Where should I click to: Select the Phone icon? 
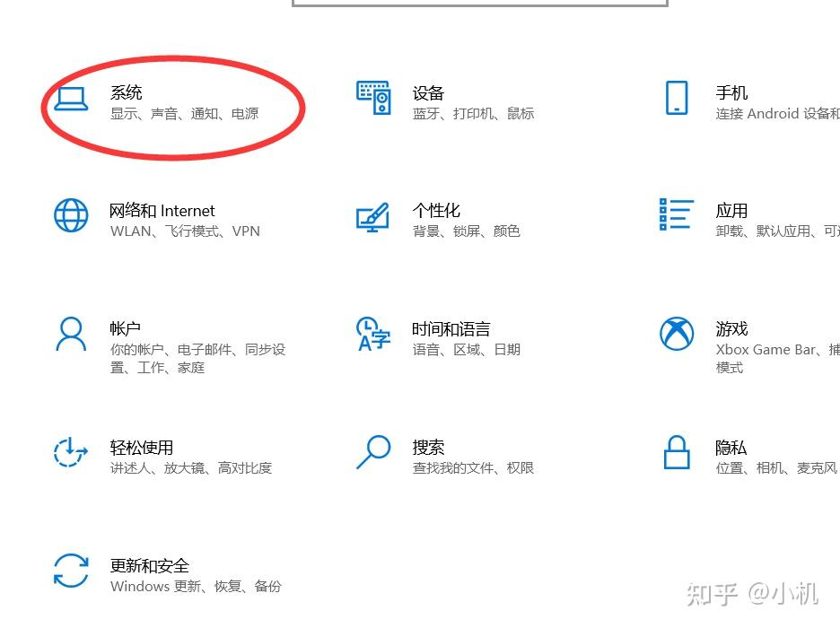(676, 97)
